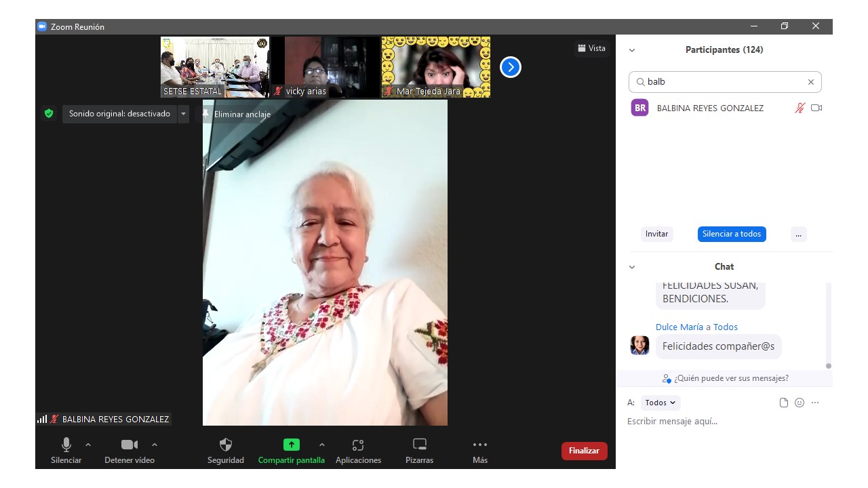Open dropdown arrow next to Sonido original
Image resolution: width=868 pixels, height=488 pixels.
click(x=183, y=114)
